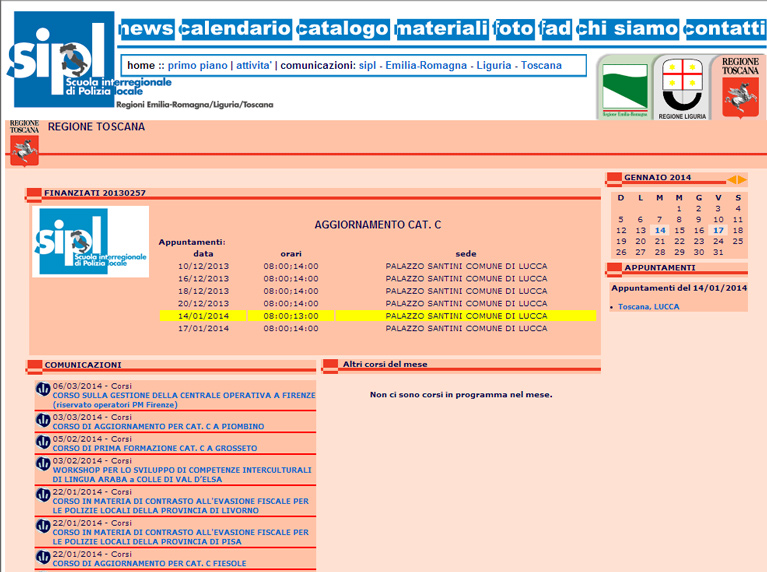Open the lingua araba workshop link
The width and height of the screenshot is (767, 572).
pyautogui.click(x=182, y=475)
